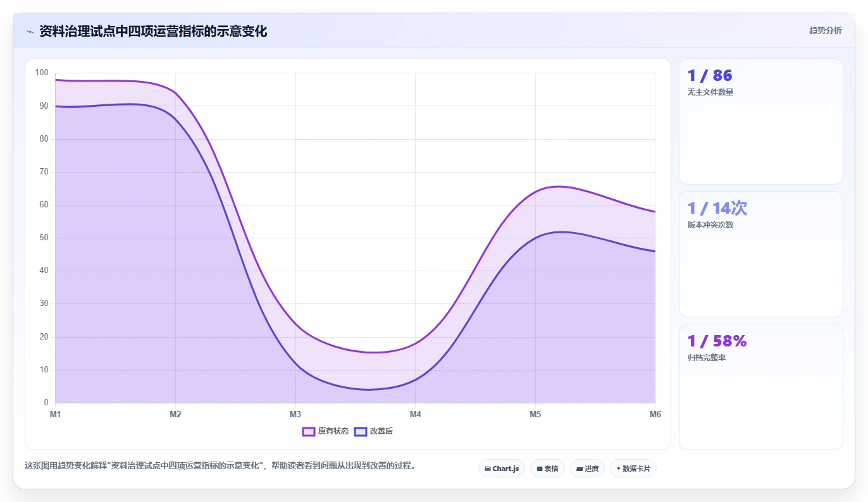Click the 改善后 legend label
Image resolution: width=868 pixels, height=502 pixels.
coord(381,431)
